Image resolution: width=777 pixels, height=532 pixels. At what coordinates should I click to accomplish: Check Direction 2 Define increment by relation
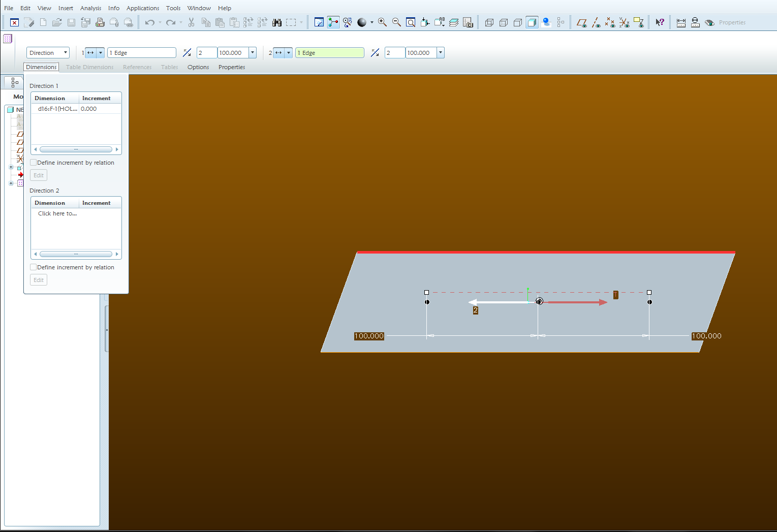[x=34, y=267]
